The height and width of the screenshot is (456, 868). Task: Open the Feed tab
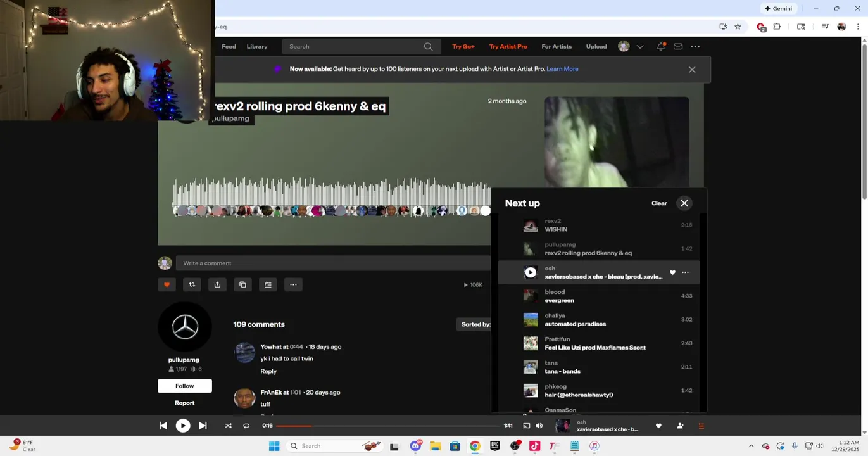229,46
